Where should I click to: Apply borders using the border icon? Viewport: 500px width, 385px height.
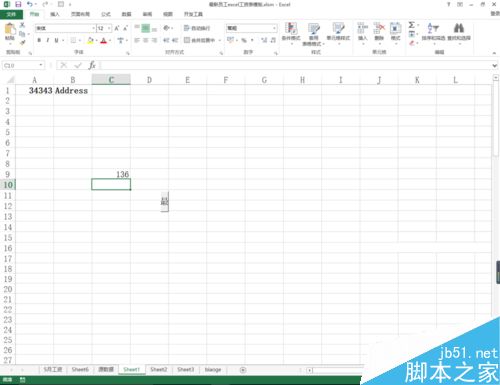point(73,40)
